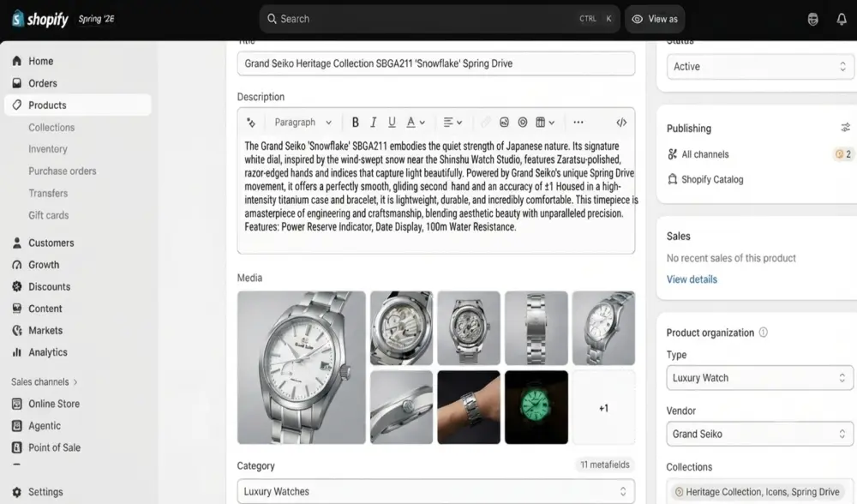Select the bracelet clasp thumbnail
The width and height of the screenshot is (857, 504).
point(536,328)
